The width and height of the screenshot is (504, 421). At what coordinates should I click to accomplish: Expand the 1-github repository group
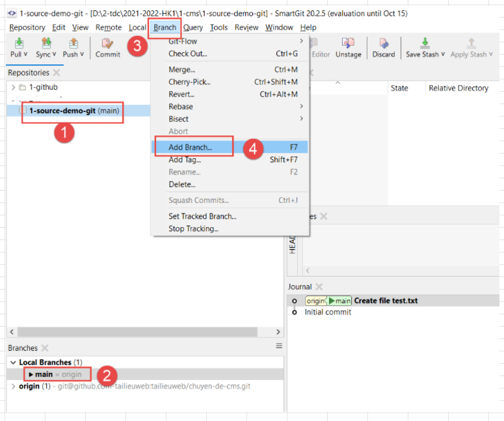tap(13, 87)
